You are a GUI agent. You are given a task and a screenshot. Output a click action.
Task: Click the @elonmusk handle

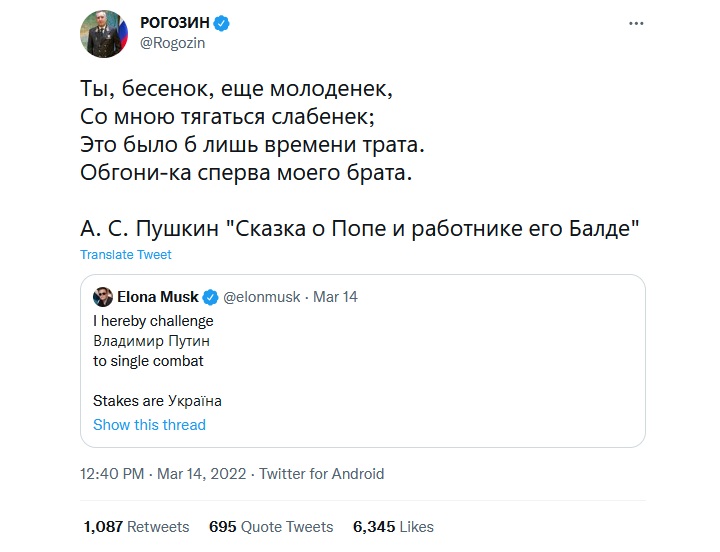(x=262, y=297)
